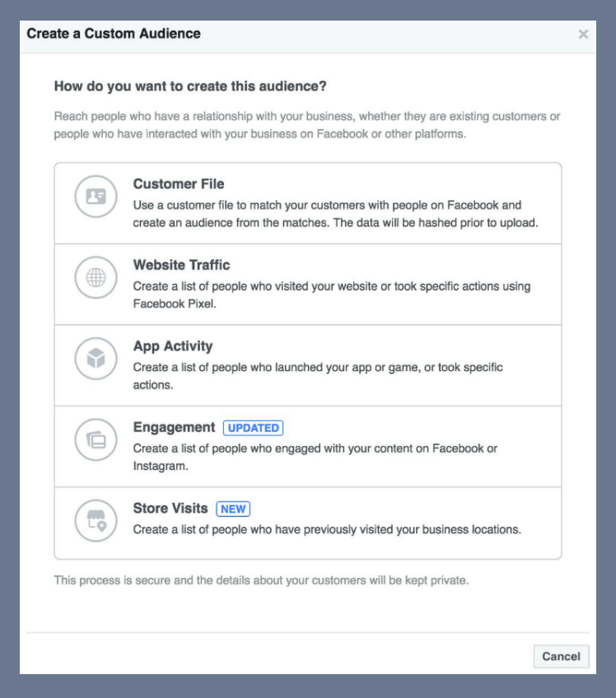Image resolution: width=616 pixels, height=698 pixels.
Task: Open the Engagement audience option title
Action: (x=174, y=427)
